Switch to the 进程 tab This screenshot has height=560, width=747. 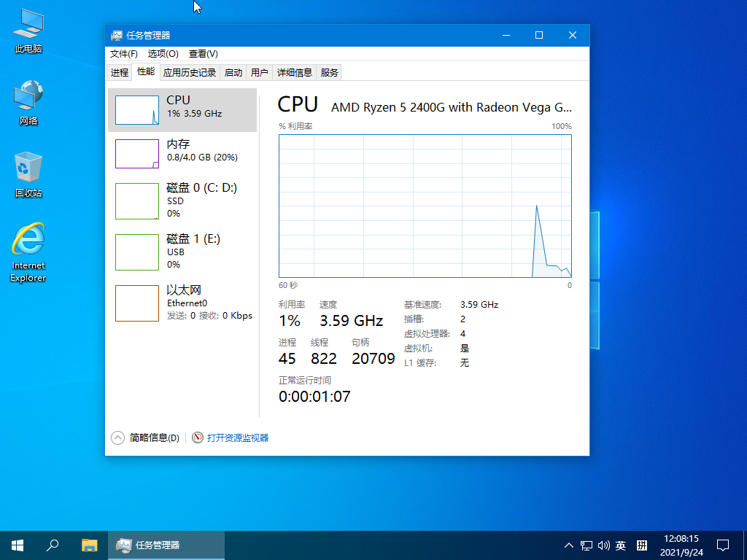tap(120, 72)
